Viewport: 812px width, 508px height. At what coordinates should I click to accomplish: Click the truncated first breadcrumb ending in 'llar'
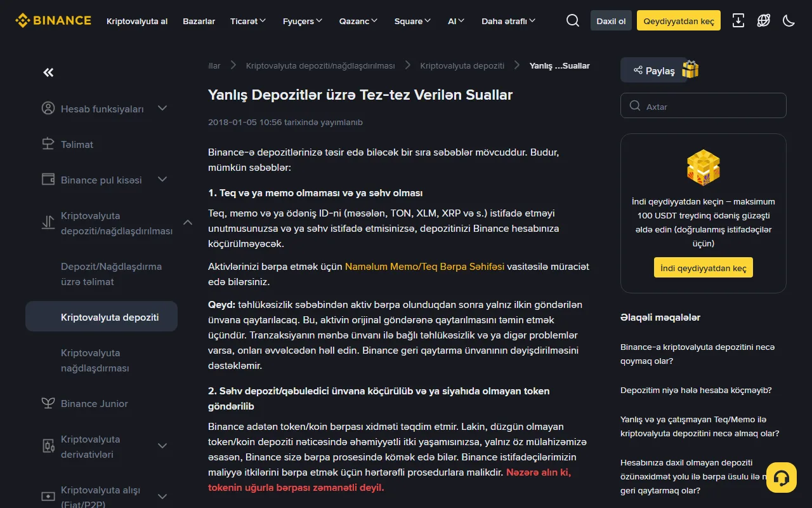tap(214, 65)
